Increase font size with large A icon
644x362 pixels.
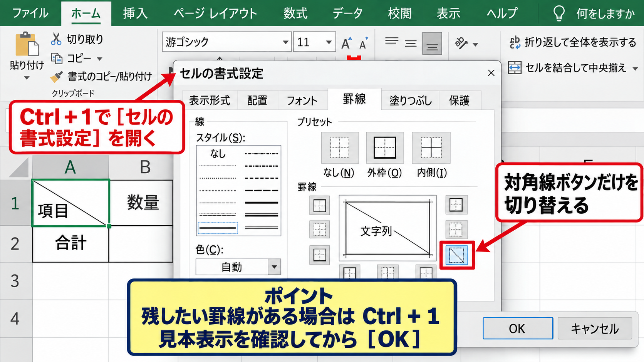tap(347, 43)
